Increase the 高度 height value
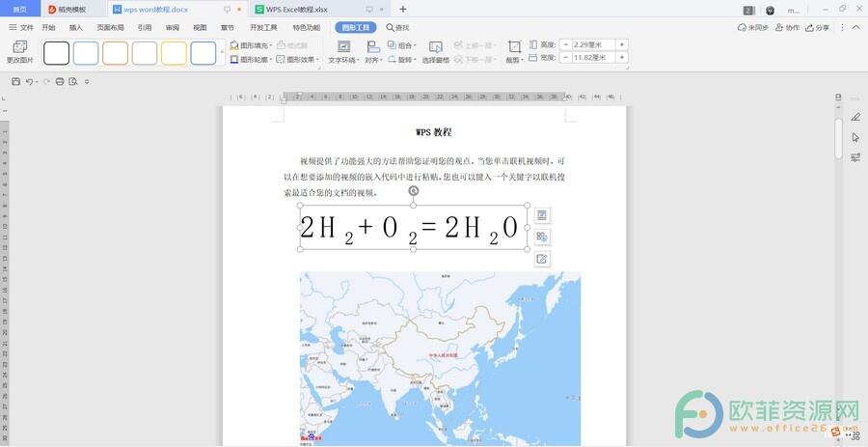 622,44
